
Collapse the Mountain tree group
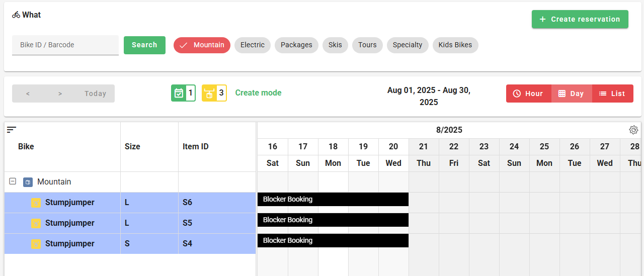[13, 181]
